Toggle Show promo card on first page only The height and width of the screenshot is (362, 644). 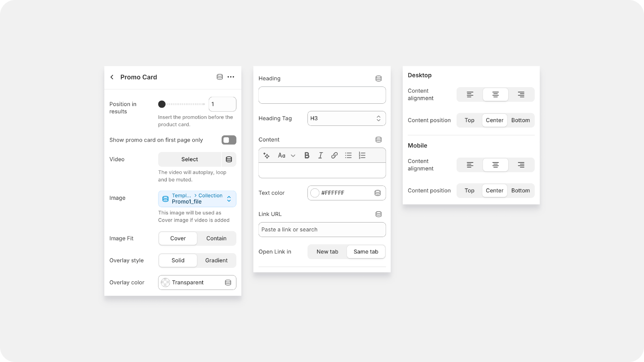click(228, 140)
